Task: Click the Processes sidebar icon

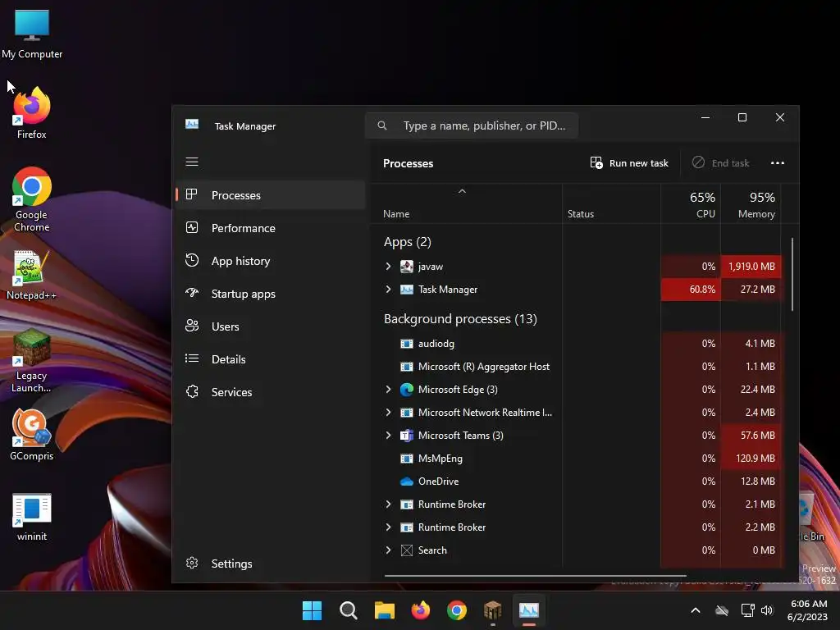Action: (x=192, y=194)
